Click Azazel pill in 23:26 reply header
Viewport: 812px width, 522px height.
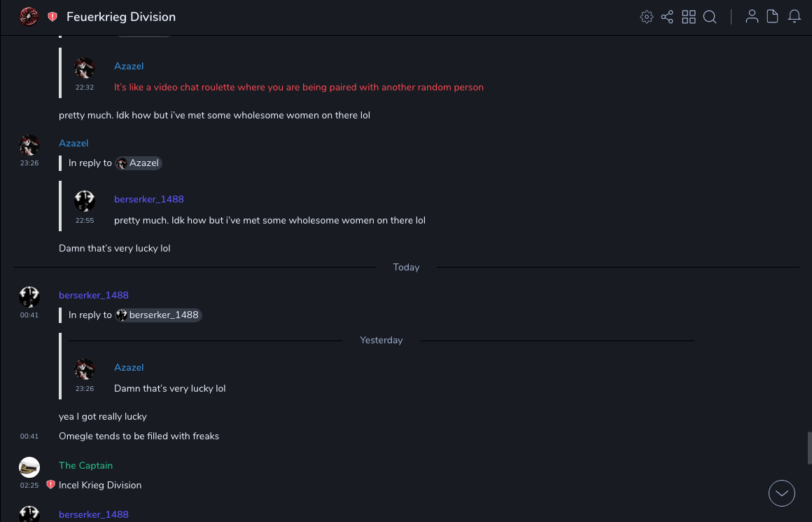[139, 163]
